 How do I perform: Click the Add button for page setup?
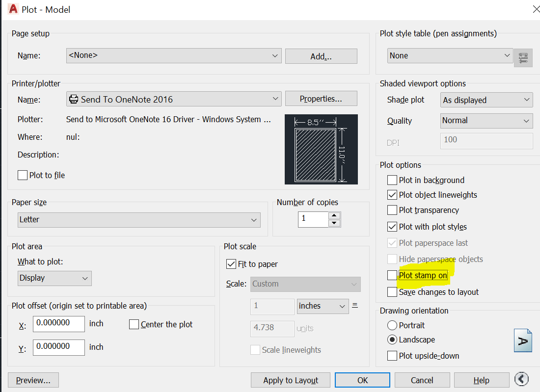pyautogui.click(x=321, y=56)
